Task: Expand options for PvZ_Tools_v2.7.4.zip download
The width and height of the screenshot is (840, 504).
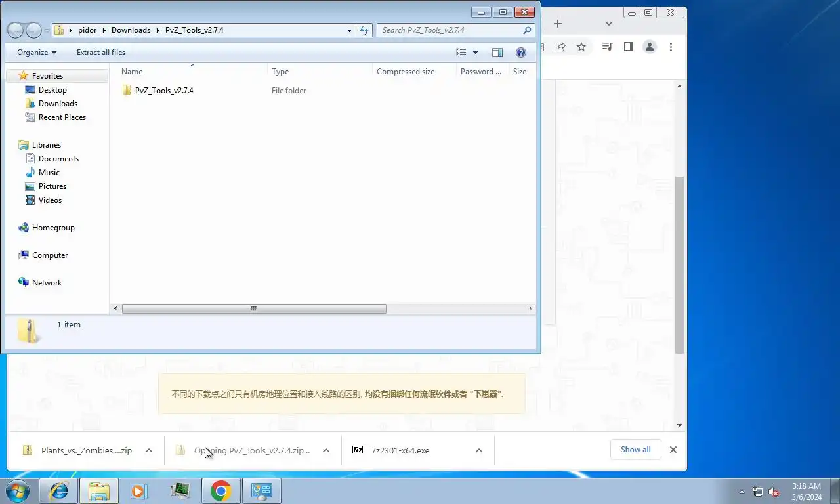Action: [x=326, y=450]
